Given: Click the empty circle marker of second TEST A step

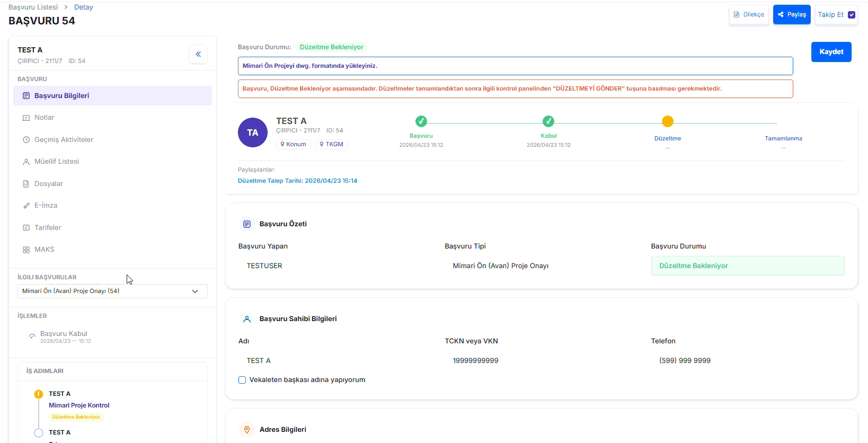Looking at the screenshot, I should tap(39, 433).
